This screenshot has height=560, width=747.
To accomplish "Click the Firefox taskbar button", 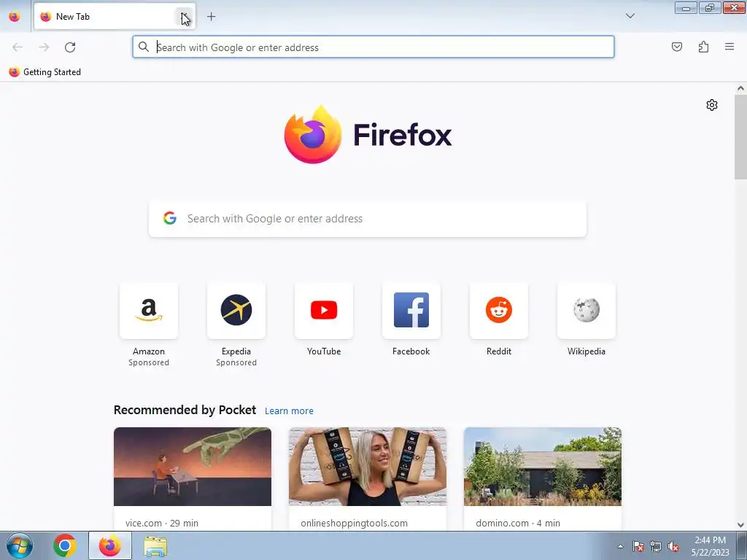I will tap(110, 545).
